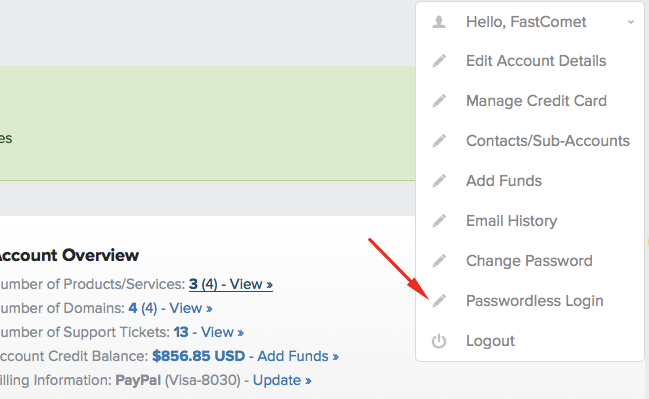Click the user avatar icon beside Hello, FastComet

pos(439,22)
